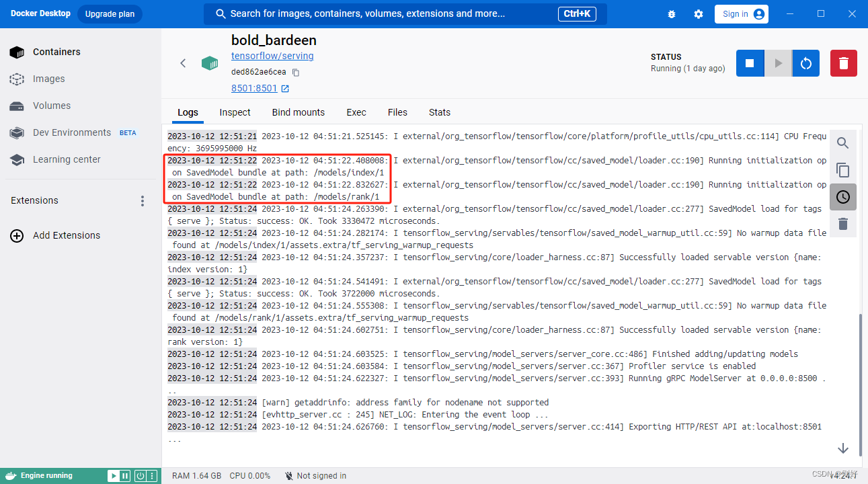The image size is (868, 484).
Task: Open Docker Desktop settings gear
Action: coord(699,14)
